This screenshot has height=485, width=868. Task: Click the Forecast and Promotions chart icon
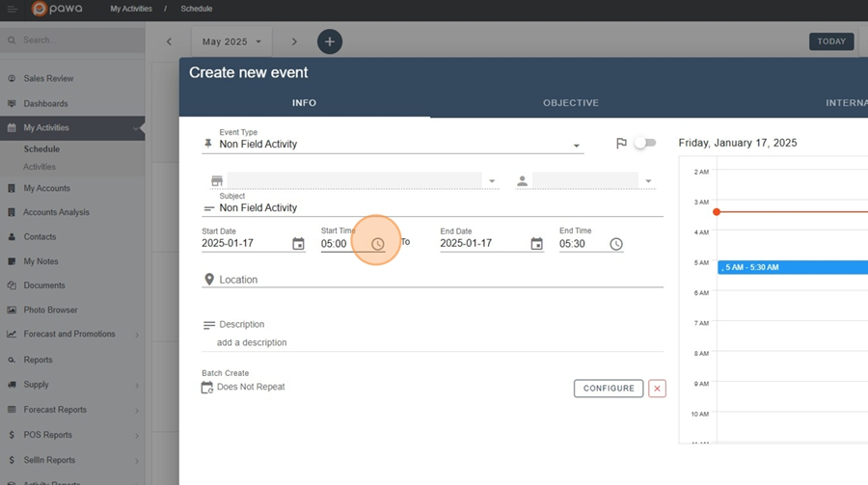(12, 334)
